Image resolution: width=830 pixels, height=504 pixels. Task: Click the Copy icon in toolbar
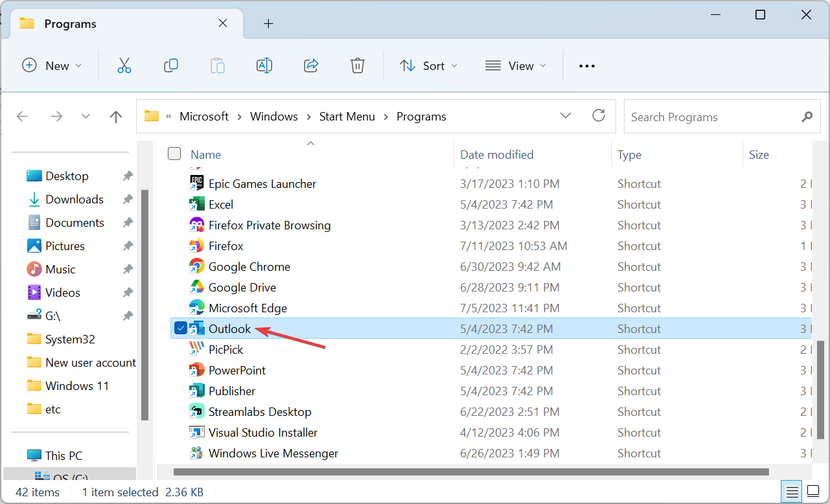(x=171, y=65)
